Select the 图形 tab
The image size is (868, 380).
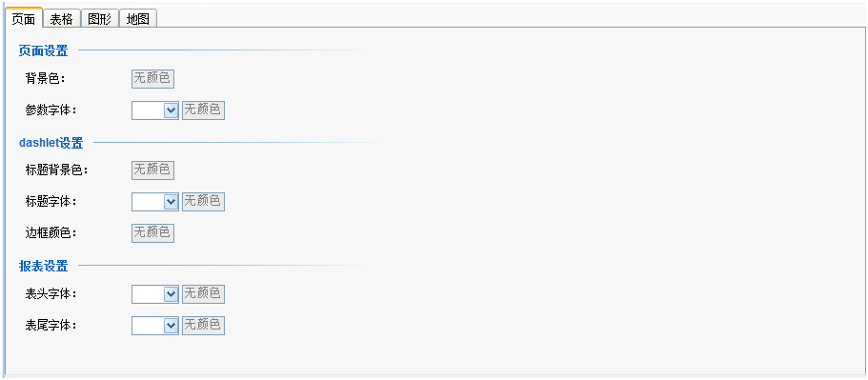point(100,19)
